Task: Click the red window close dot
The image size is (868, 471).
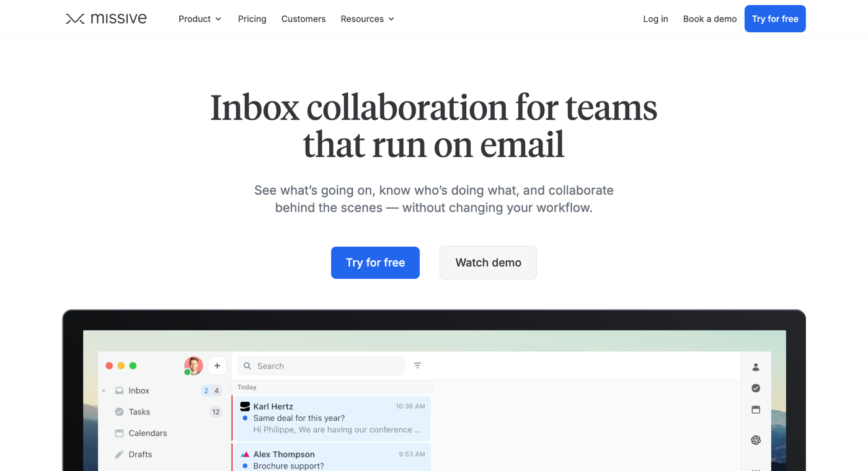Action: (x=109, y=366)
